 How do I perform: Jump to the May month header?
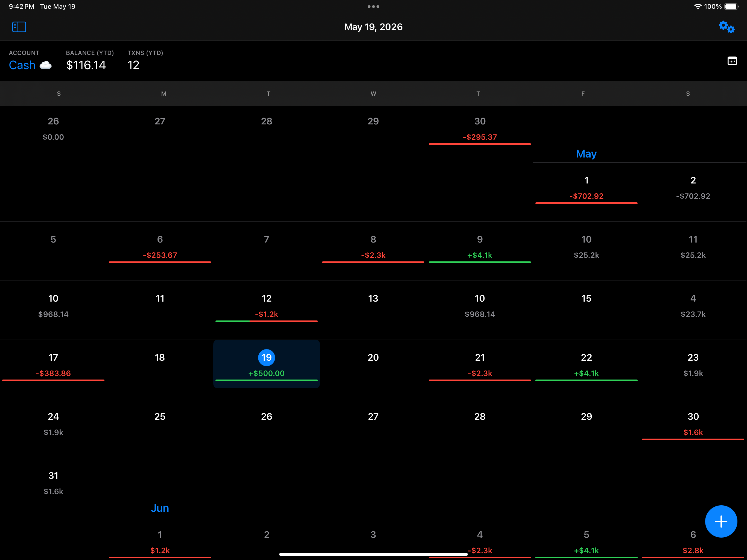pyautogui.click(x=586, y=154)
